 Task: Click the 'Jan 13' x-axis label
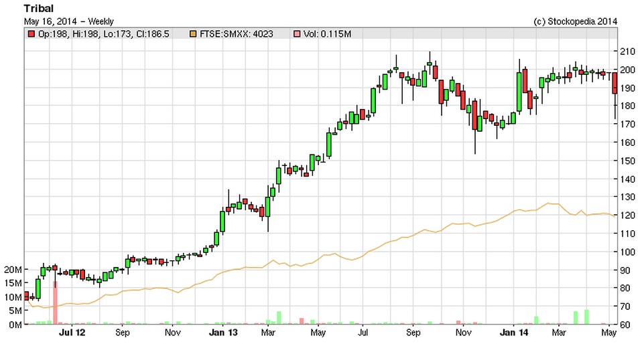click(223, 333)
